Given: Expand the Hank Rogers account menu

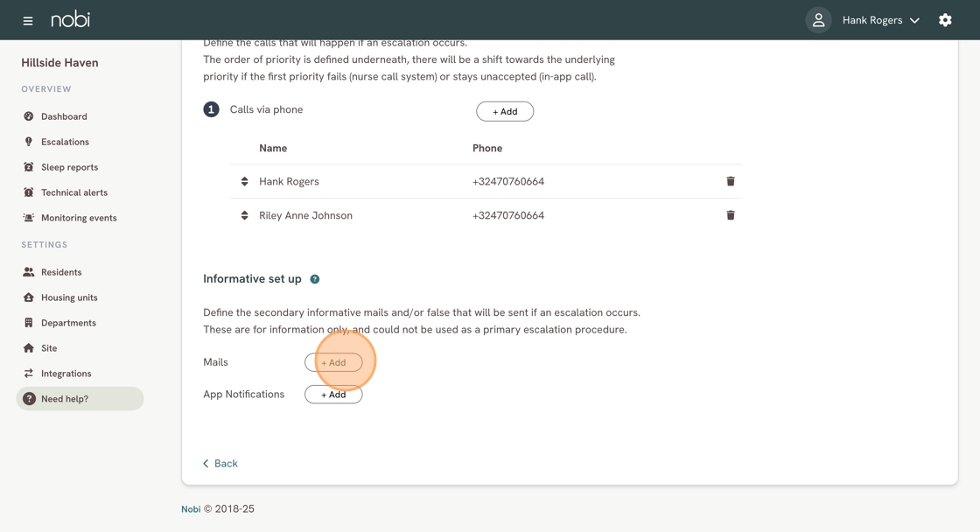Looking at the screenshot, I should (880, 19).
